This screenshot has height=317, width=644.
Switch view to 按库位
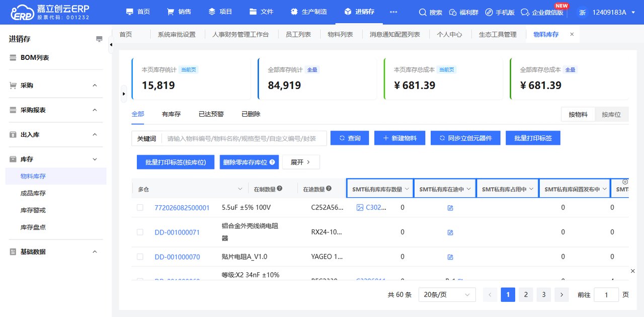coord(611,114)
